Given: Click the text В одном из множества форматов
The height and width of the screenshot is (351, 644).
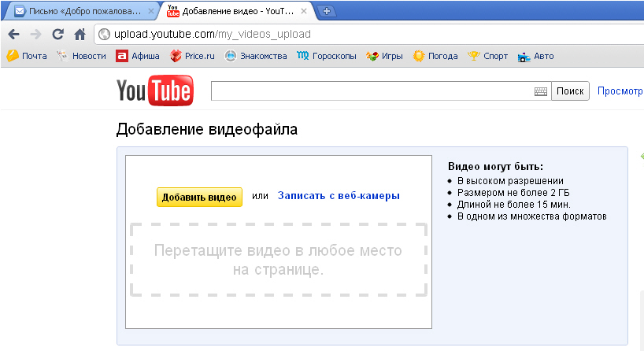Looking at the screenshot, I should click(x=532, y=216).
